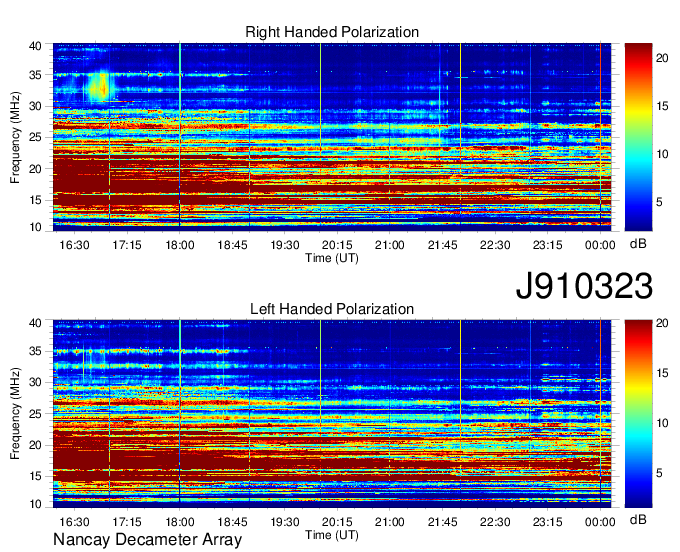The height and width of the screenshot is (552, 680).
Task: Click the 10 dB mark on the Left Handed color bar
Action: pos(662,423)
